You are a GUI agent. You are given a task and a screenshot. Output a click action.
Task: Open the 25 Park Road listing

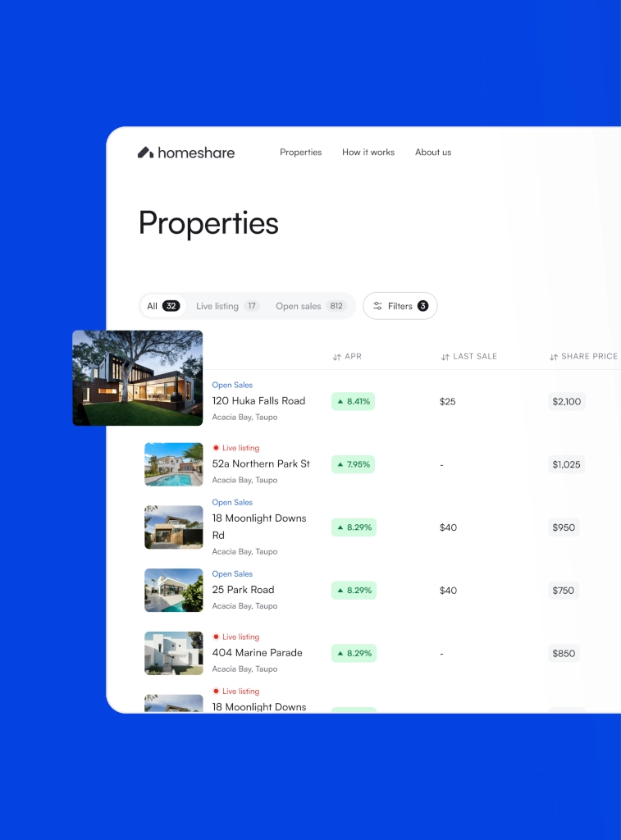(243, 590)
